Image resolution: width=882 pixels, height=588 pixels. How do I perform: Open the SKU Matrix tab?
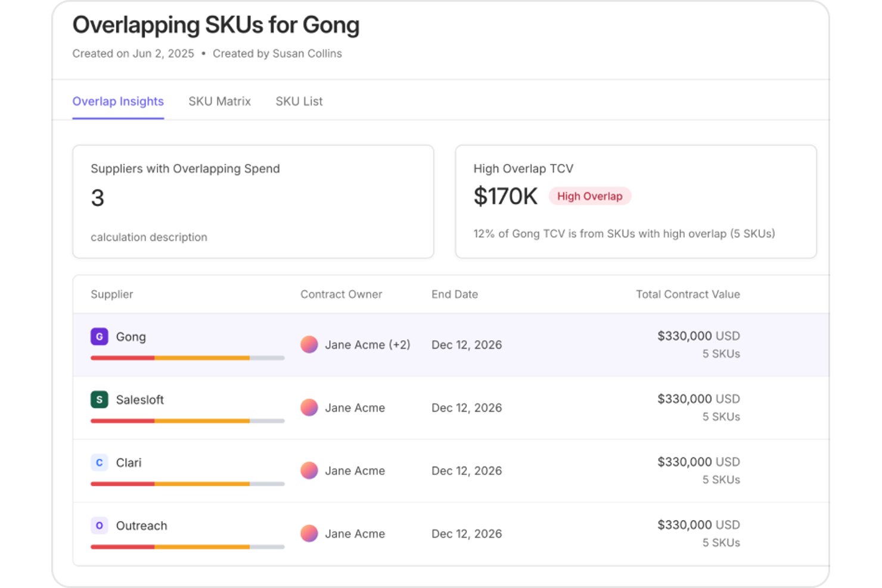point(219,101)
